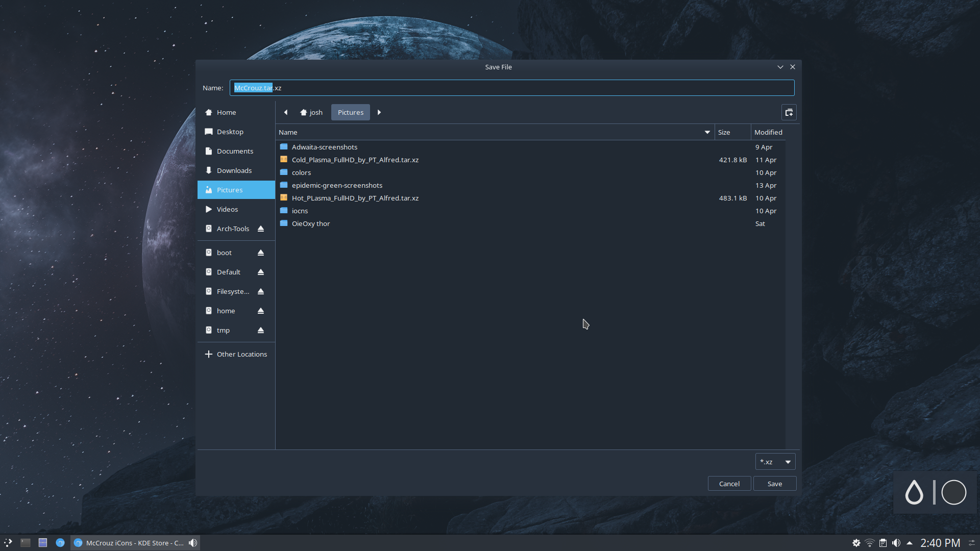The width and height of the screenshot is (980, 551).
Task: Eject the boot device
Action: [260, 252]
